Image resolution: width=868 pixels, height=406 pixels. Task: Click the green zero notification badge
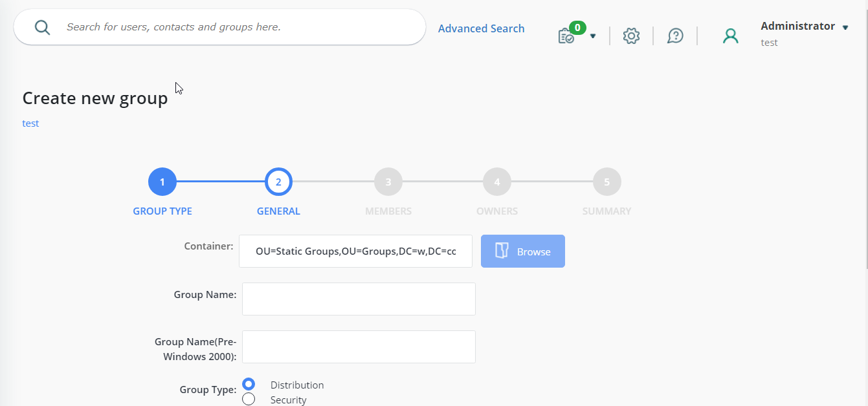pyautogui.click(x=577, y=28)
